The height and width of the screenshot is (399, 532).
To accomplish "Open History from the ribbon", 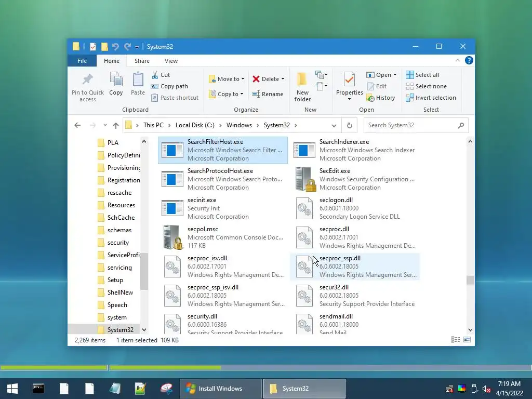I will pos(381,98).
